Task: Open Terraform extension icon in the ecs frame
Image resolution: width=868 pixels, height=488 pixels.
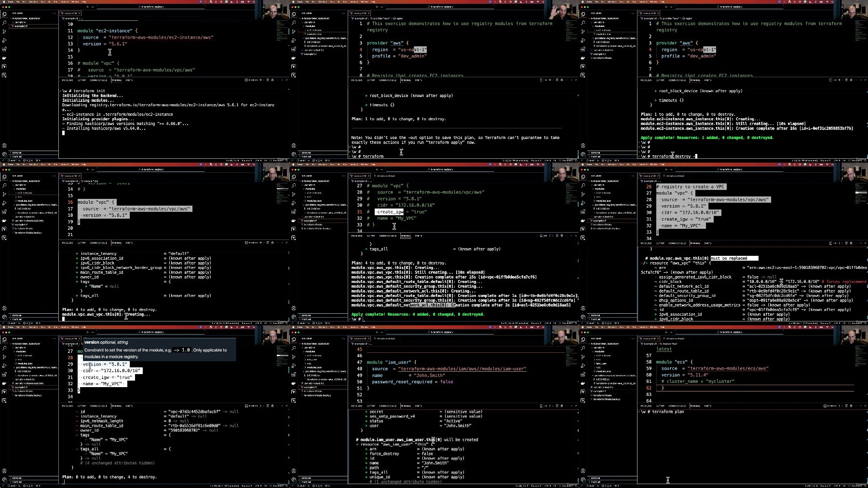Action: 583,391
